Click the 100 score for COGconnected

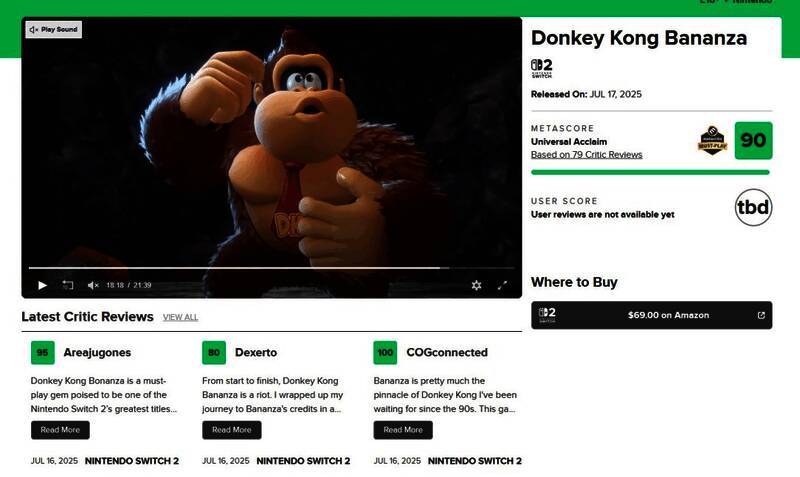[385, 353]
